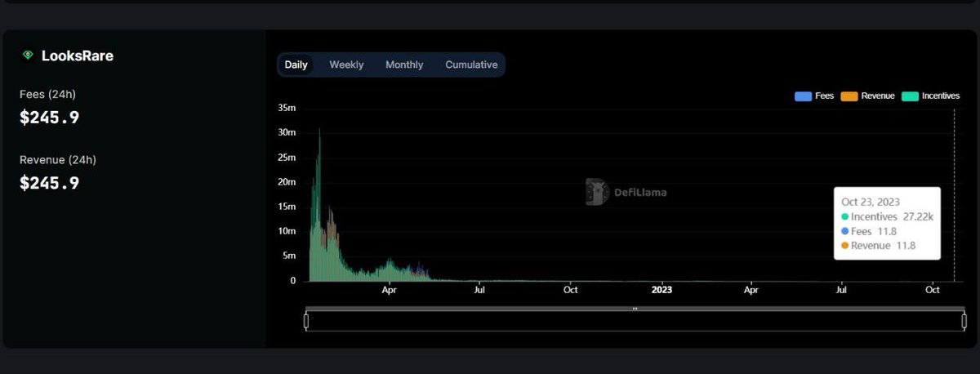Toggle the Revenue legend series
The image size is (980, 374).
pyautogui.click(x=868, y=96)
